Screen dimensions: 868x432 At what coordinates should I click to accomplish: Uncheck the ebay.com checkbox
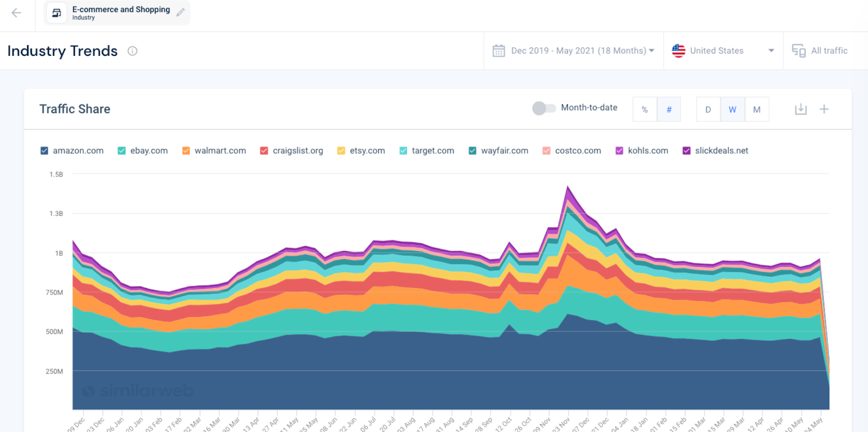coord(122,151)
